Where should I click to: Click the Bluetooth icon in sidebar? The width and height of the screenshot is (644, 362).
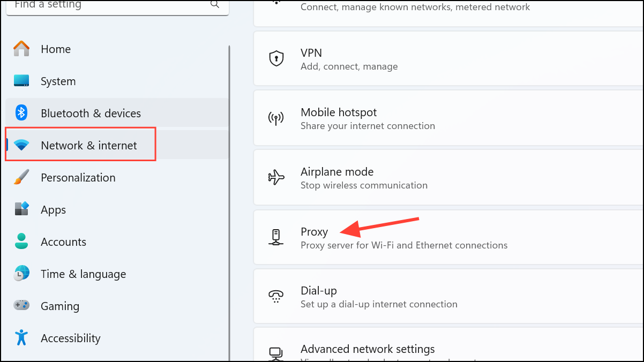21,113
